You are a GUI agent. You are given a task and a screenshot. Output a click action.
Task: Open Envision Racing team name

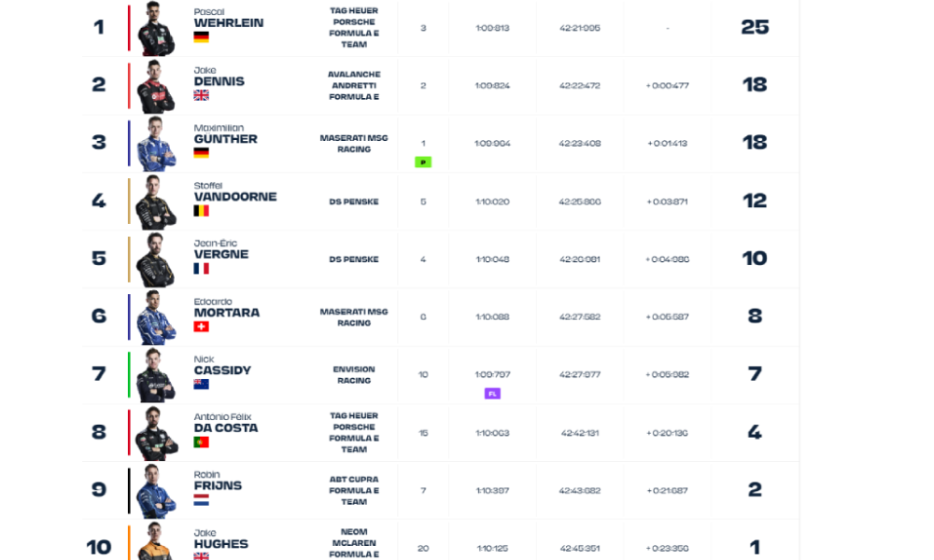click(353, 375)
